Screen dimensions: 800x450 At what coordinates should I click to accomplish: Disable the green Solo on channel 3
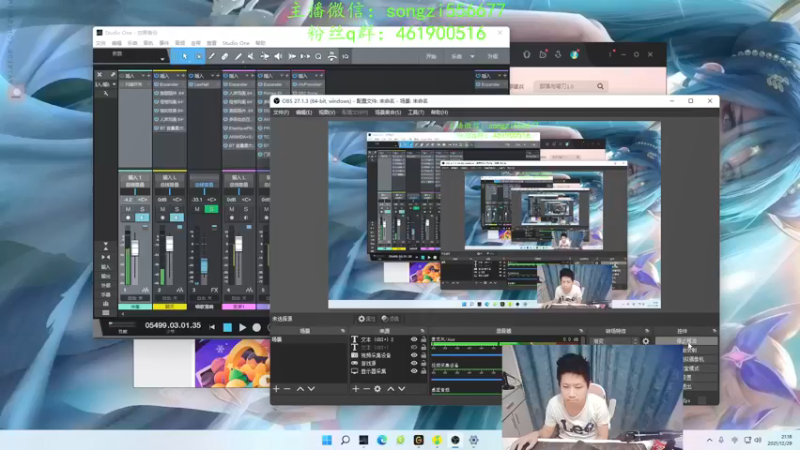pyautogui.click(x=211, y=209)
